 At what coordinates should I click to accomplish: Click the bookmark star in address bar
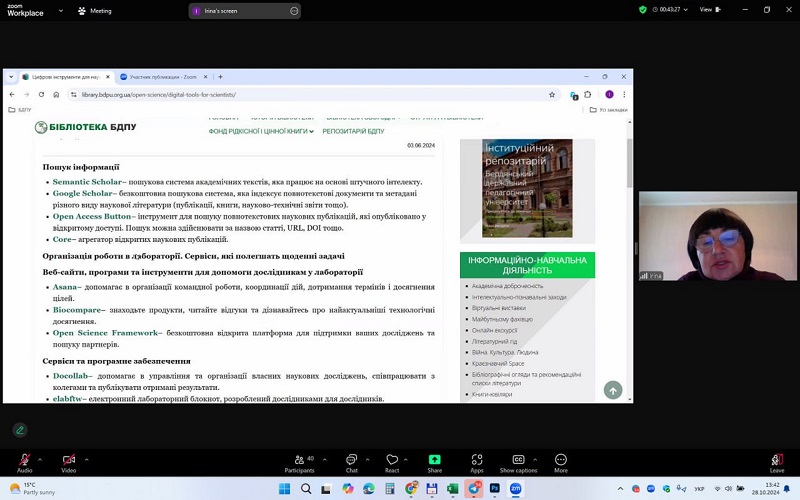552,94
